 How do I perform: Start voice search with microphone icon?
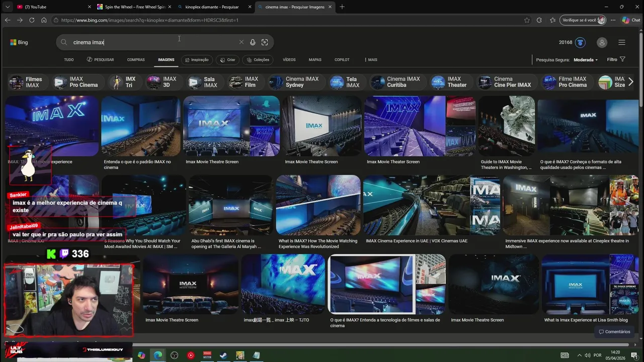[x=253, y=42]
